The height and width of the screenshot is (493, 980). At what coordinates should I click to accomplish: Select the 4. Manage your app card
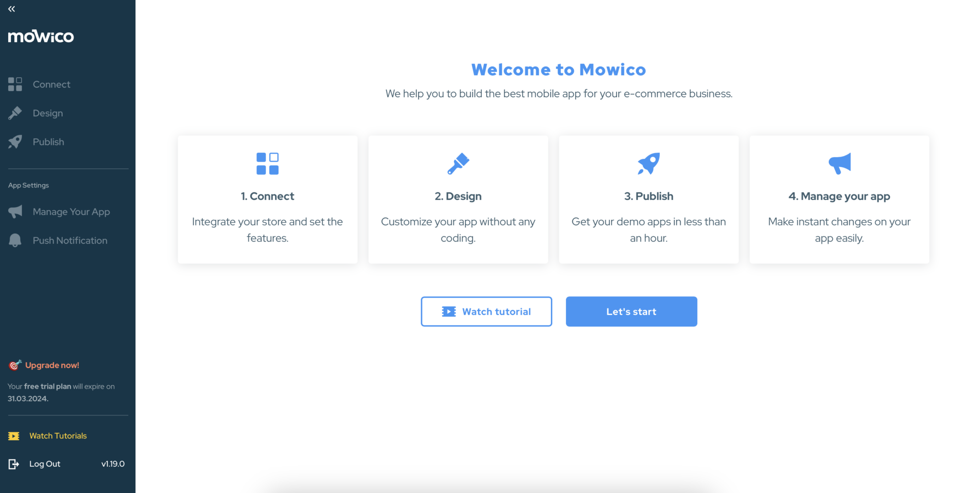tap(839, 199)
